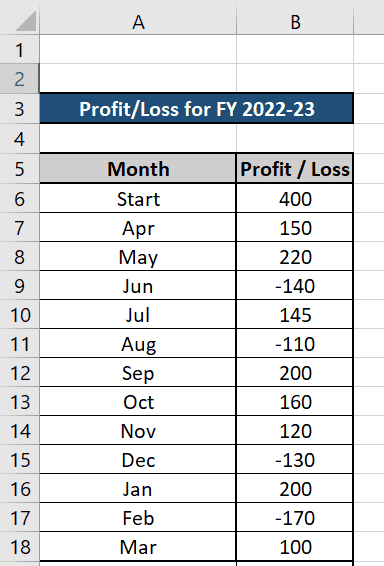This screenshot has height=566, width=384.
Task: Select the cell showing 120
Action: pos(295,430)
